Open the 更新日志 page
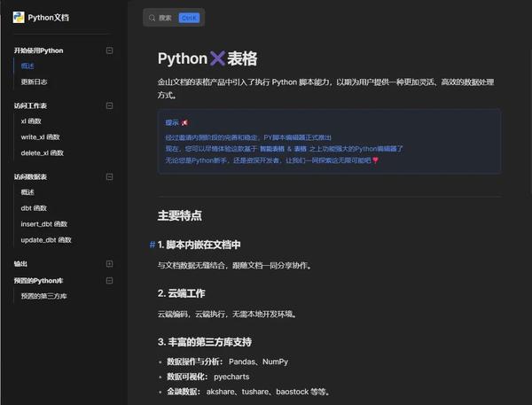 [x=34, y=82]
